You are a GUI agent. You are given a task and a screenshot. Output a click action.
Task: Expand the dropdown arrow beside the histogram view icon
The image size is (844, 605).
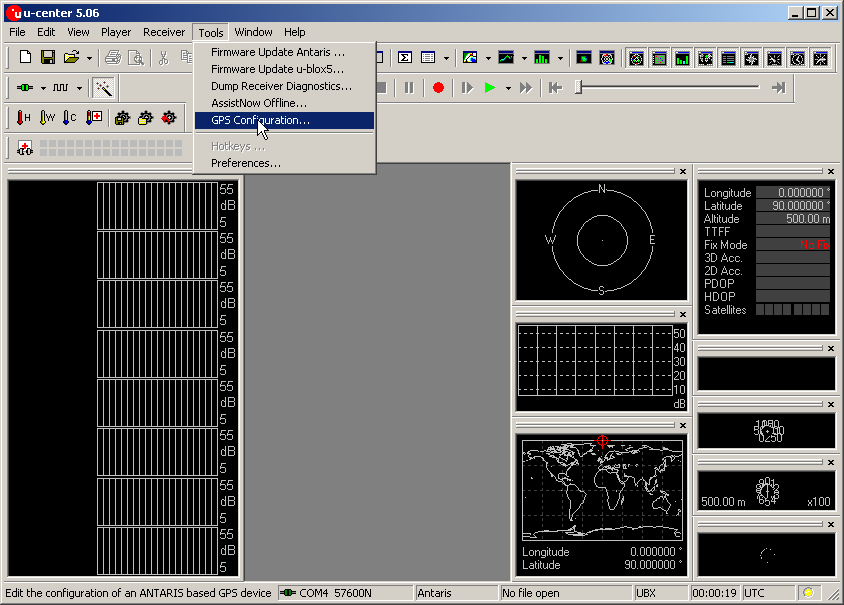pyautogui.click(x=560, y=58)
